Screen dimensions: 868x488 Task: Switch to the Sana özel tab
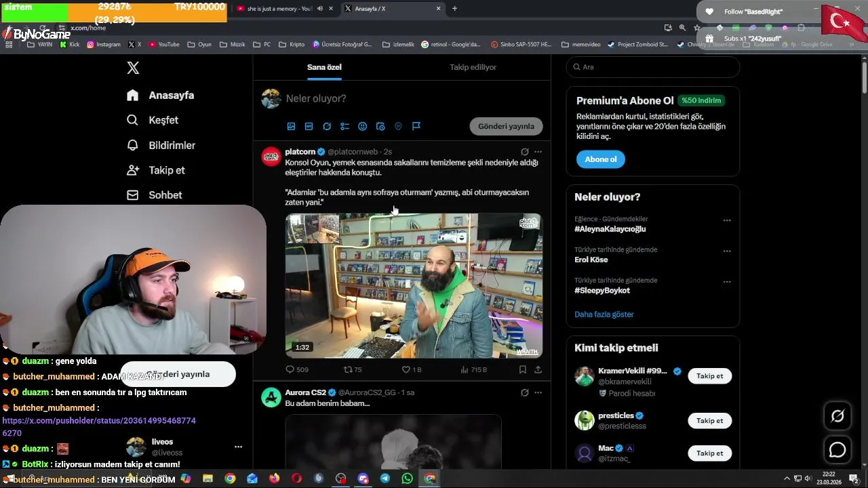coord(324,67)
